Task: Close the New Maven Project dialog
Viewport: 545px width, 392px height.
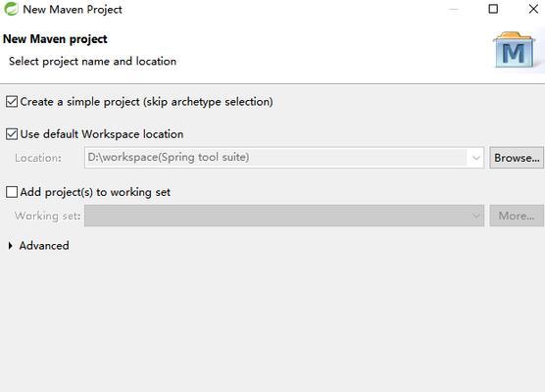Action: [533, 9]
